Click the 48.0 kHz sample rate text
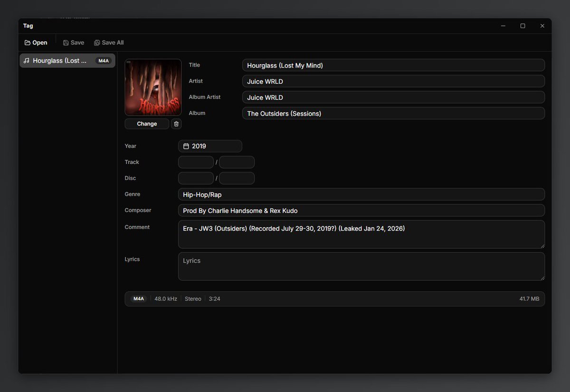Image resolution: width=570 pixels, height=392 pixels. coord(166,299)
